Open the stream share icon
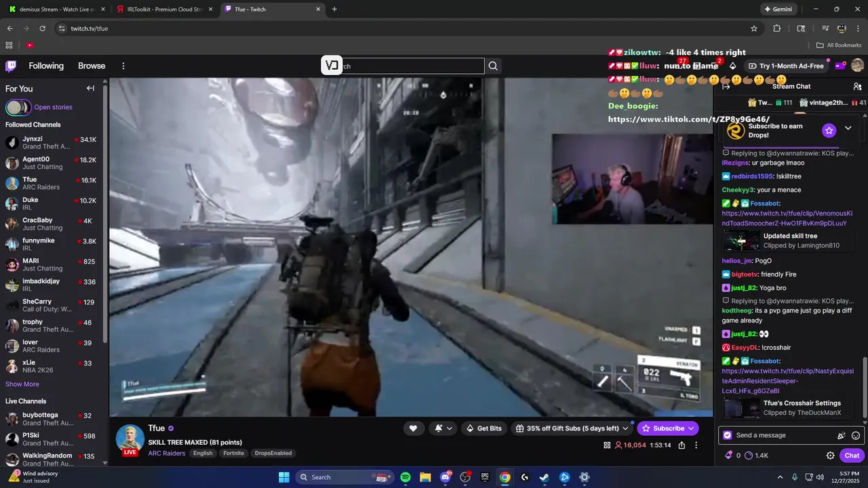Viewport: 868px width, 488px height. point(682,445)
